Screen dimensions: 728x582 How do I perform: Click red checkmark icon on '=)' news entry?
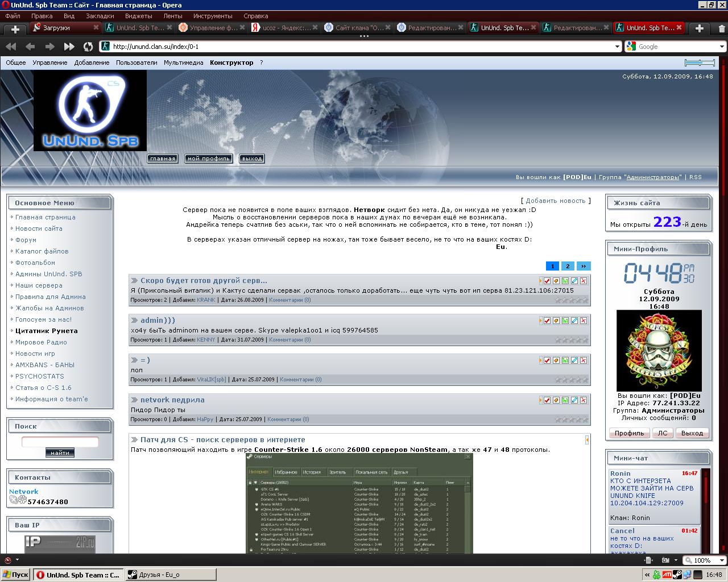click(547, 360)
